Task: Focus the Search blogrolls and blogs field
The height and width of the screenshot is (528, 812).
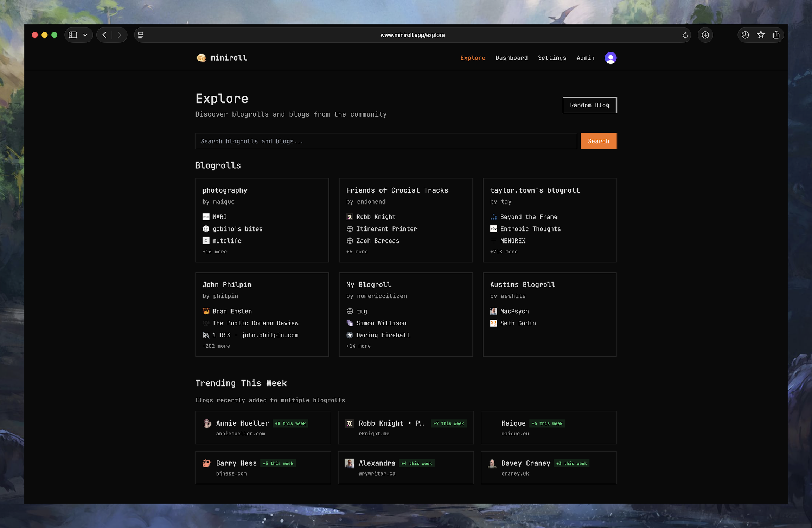Action: [386, 141]
